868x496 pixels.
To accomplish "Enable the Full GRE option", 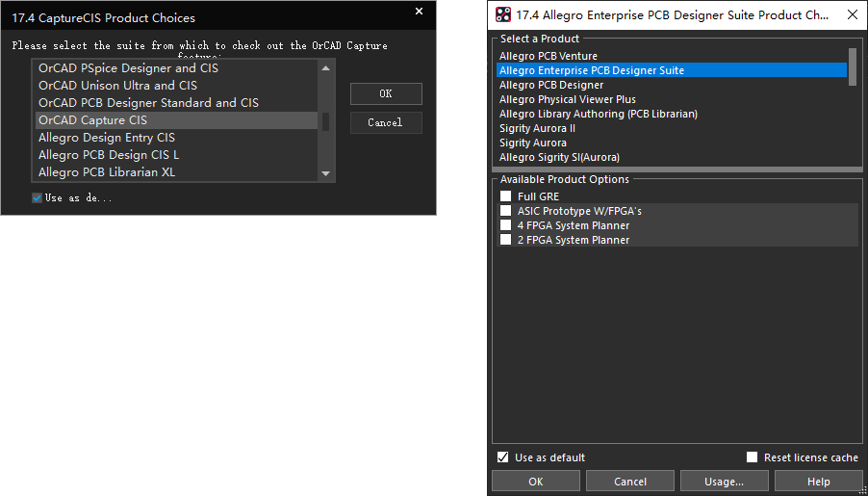I will click(505, 196).
